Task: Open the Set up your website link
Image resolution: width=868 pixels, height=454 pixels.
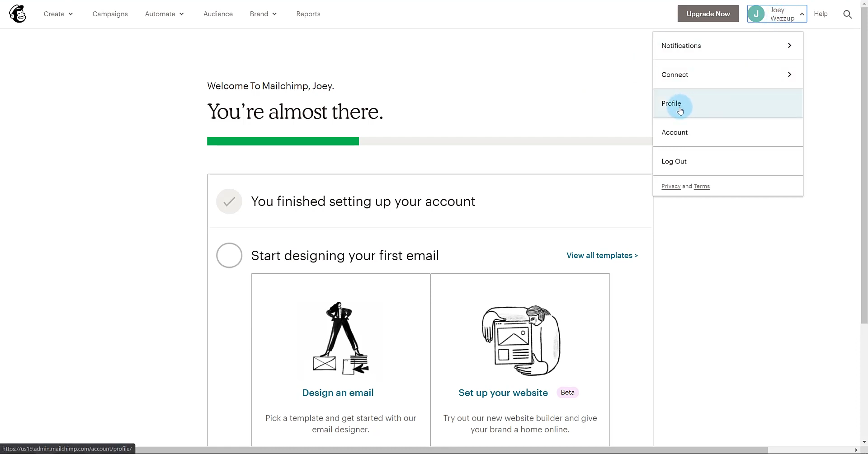Action: pos(503,393)
